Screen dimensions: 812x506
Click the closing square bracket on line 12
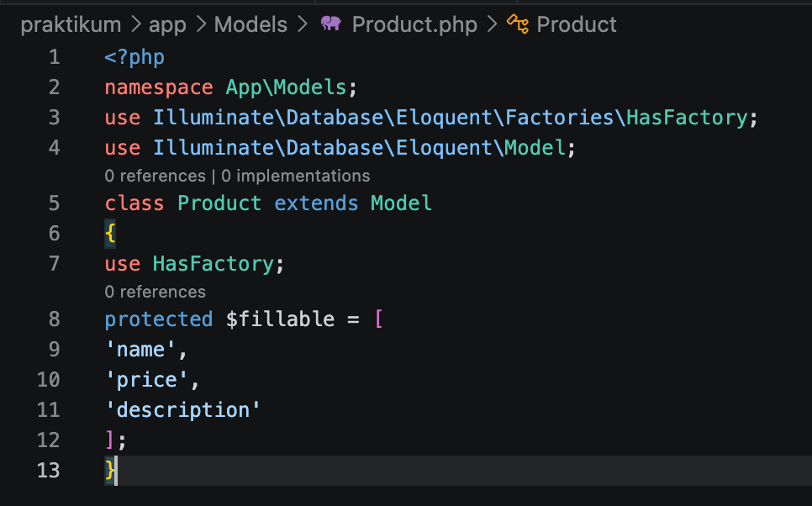pyautogui.click(x=109, y=440)
